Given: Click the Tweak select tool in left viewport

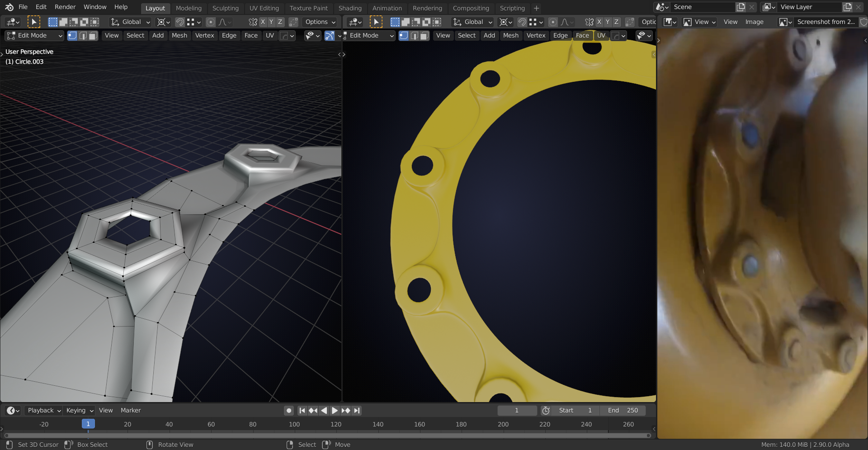Looking at the screenshot, I should [x=34, y=22].
